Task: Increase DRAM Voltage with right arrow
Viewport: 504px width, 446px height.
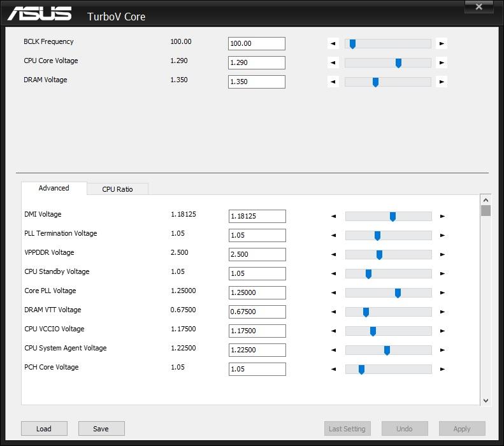Action: click(442, 82)
